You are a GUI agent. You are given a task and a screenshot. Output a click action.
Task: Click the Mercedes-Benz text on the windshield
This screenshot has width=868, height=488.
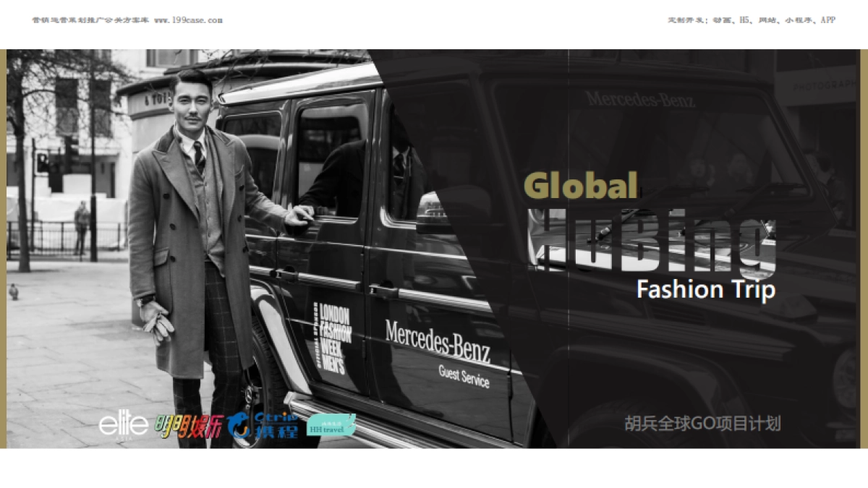pyautogui.click(x=639, y=100)
